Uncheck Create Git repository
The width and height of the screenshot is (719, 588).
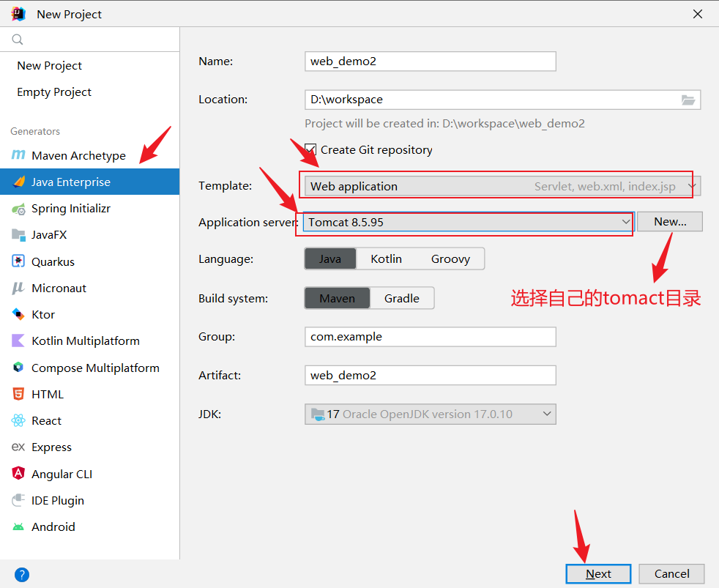coord(310,149)
